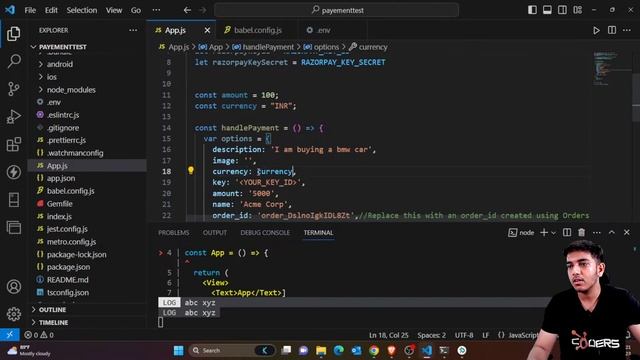Click Ln 18, Col 25 in status bar
The width and height of the screenshot is (640, 360).
point(389,335)
